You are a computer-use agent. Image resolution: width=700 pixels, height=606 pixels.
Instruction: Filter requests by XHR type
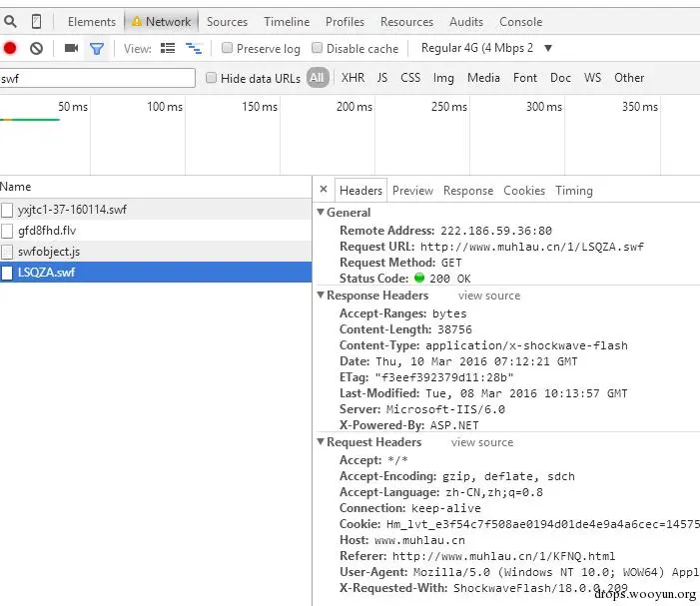[x=352, y=78]
